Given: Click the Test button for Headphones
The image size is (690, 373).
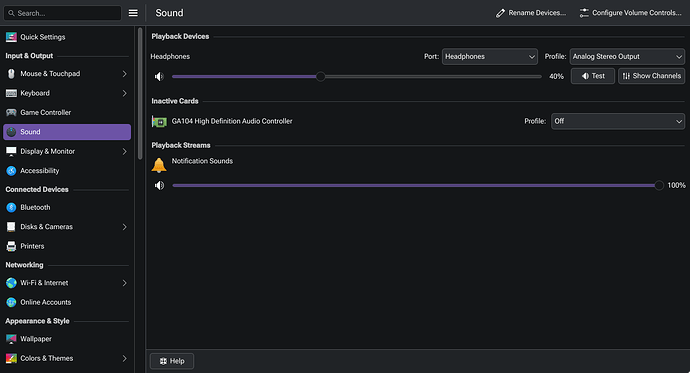Looking at the screenshot, I should [x=593, y=76].
